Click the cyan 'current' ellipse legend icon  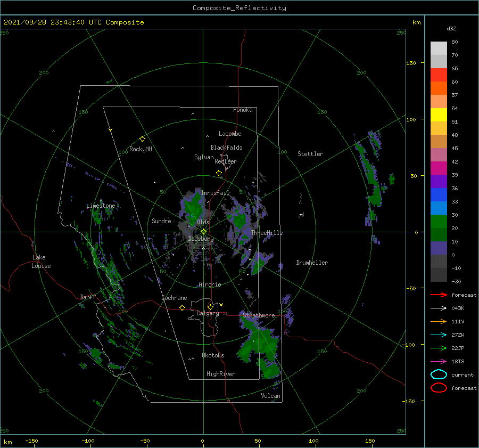(x=439, y=374)
